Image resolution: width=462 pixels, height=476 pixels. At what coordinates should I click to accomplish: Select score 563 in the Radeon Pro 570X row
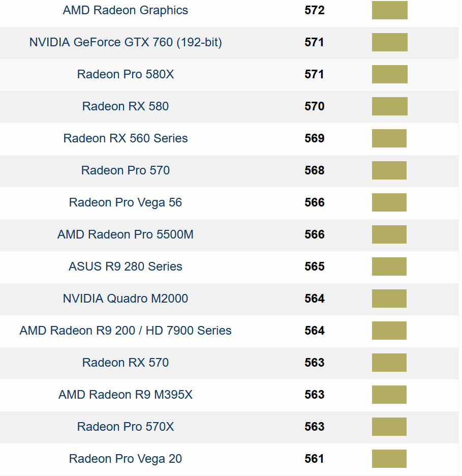315,427
